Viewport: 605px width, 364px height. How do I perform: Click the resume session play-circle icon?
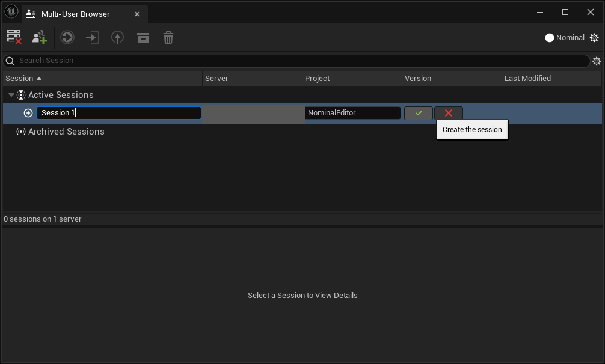click(67, 38)
